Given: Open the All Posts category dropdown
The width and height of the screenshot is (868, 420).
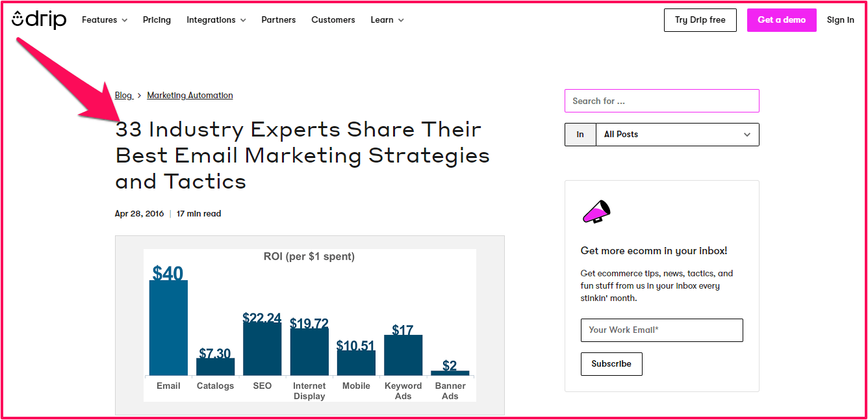Looking at the screenshot, I should pyautogui.click(x=677, y=135).
